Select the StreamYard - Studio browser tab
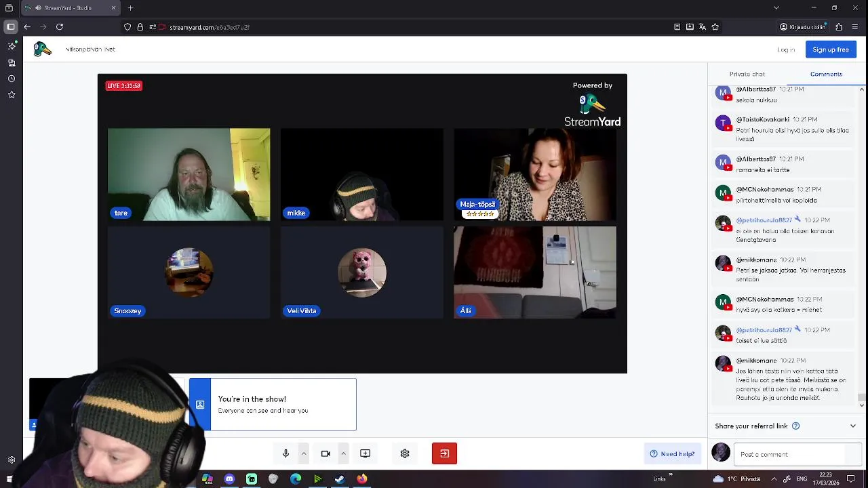Screen dimensions: 868x488 [x=71, y=8]
